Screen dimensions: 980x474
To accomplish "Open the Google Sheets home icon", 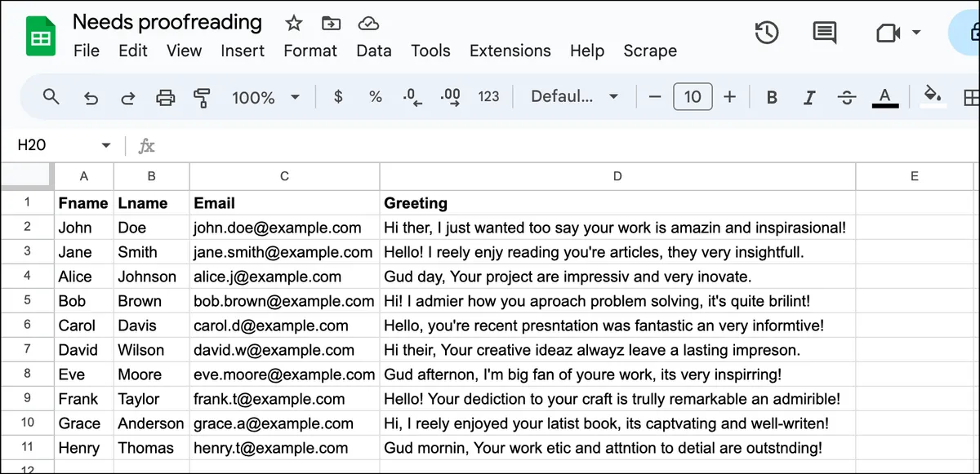I will coord(40,38).
